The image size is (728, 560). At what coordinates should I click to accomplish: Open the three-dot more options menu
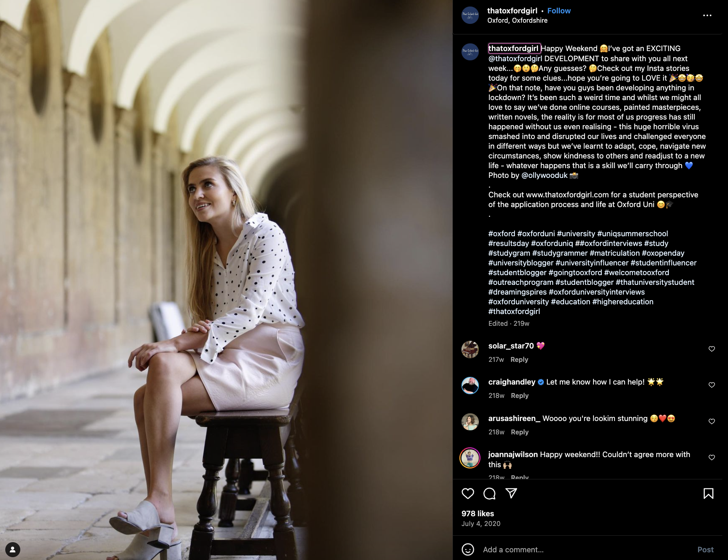tap(707, 15)
